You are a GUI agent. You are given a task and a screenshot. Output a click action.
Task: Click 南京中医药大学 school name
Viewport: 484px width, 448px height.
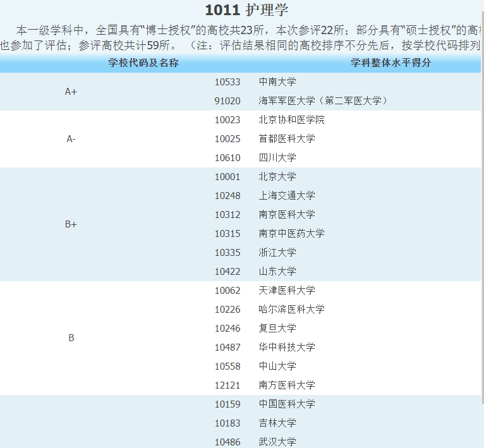click(291, 234)
